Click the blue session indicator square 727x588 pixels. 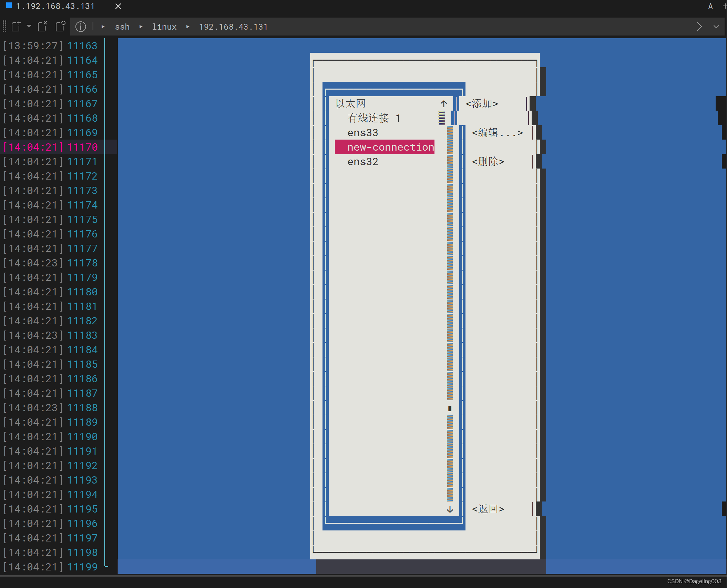click(9, 6)
